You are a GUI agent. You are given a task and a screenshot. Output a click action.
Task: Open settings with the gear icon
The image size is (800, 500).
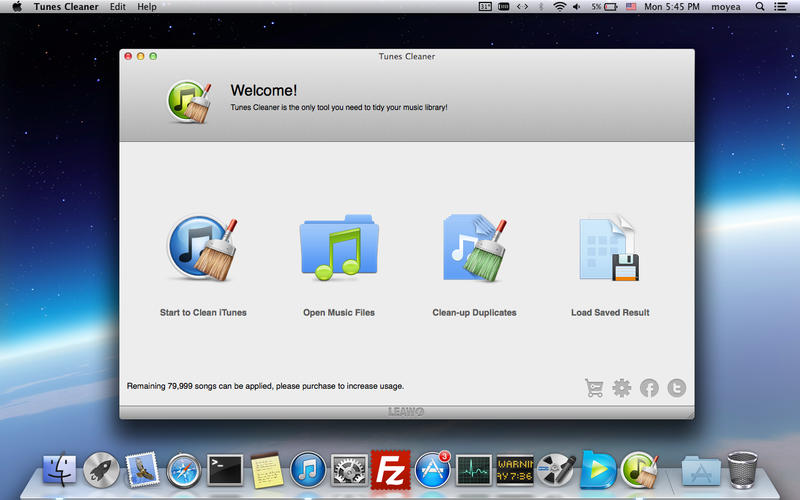click(622, 388)
